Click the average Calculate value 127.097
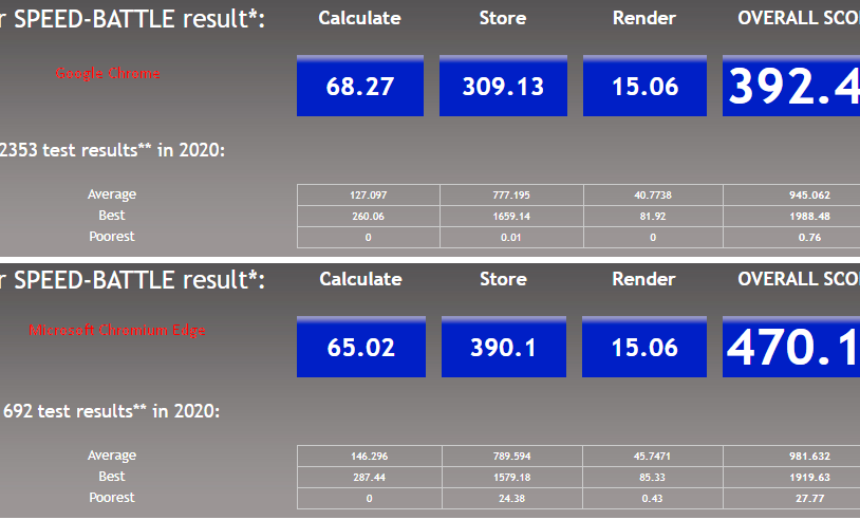 click(x=368, y=195)
